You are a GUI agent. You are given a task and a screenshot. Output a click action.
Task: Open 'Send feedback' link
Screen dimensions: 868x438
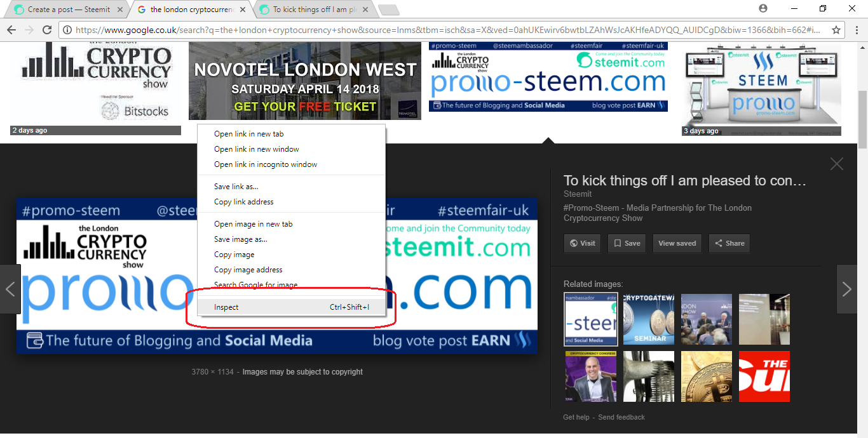click(621, 417)
